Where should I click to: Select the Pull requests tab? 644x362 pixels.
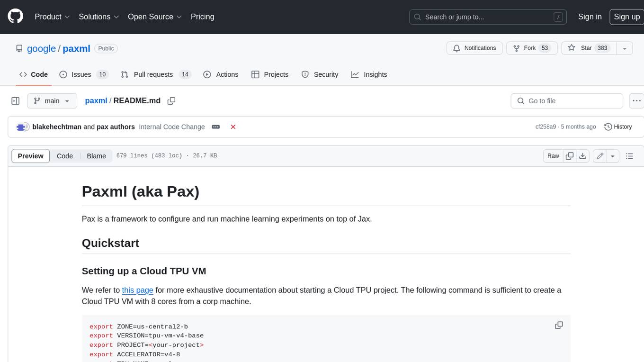coord(156,74)
